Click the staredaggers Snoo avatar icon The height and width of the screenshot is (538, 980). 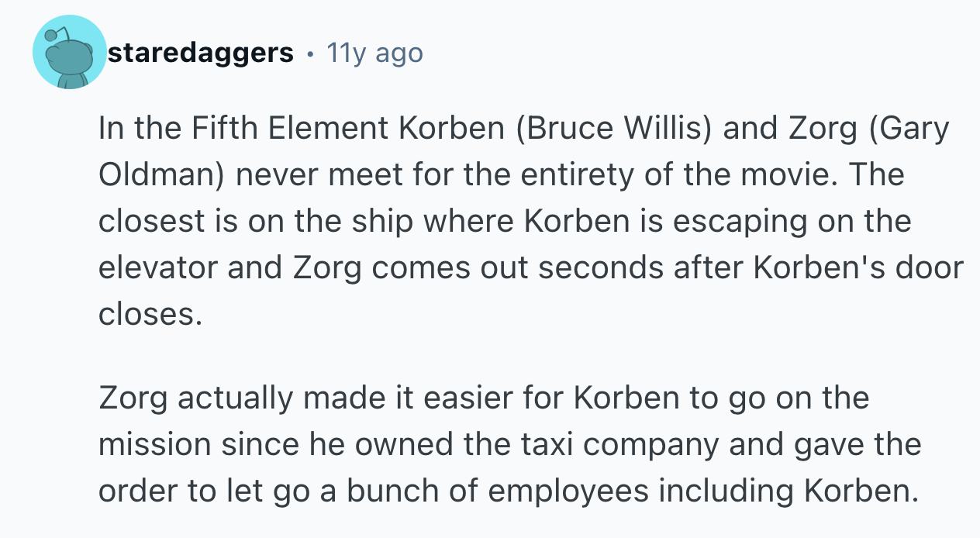point(70,53)
